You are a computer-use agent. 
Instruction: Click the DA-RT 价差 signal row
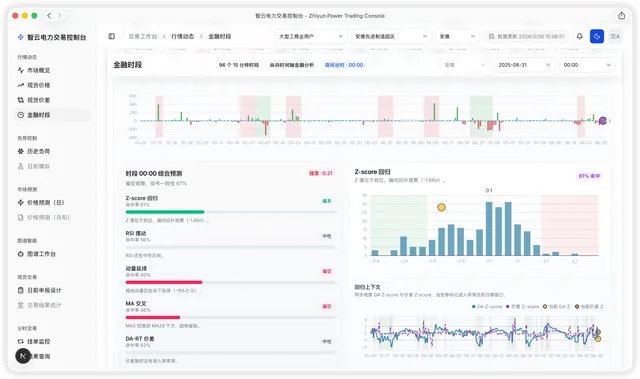coord(230,350)
